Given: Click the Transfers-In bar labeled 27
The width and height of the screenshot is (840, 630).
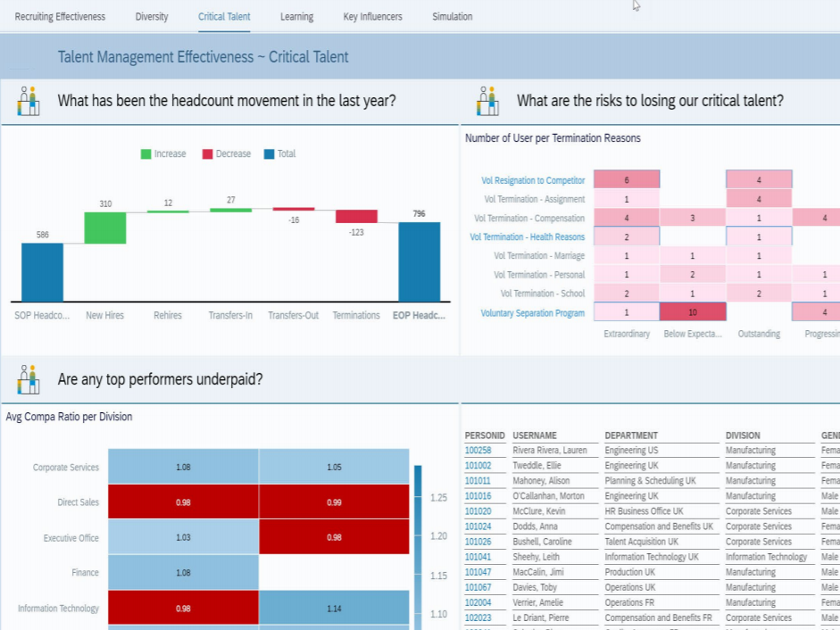Looking at the screenshot, I should (231, 210).
